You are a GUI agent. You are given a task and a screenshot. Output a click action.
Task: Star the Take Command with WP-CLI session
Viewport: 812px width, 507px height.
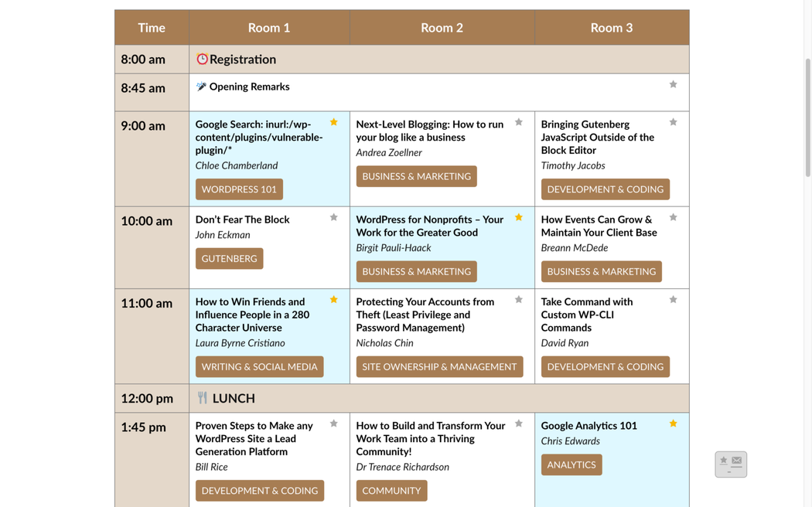click(673, 300)
